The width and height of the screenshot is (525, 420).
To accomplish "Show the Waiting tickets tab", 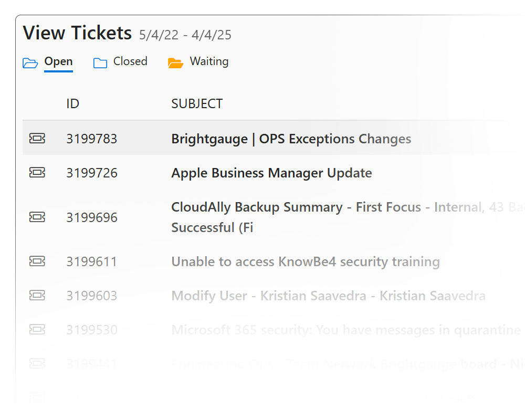I will point(209,61).
